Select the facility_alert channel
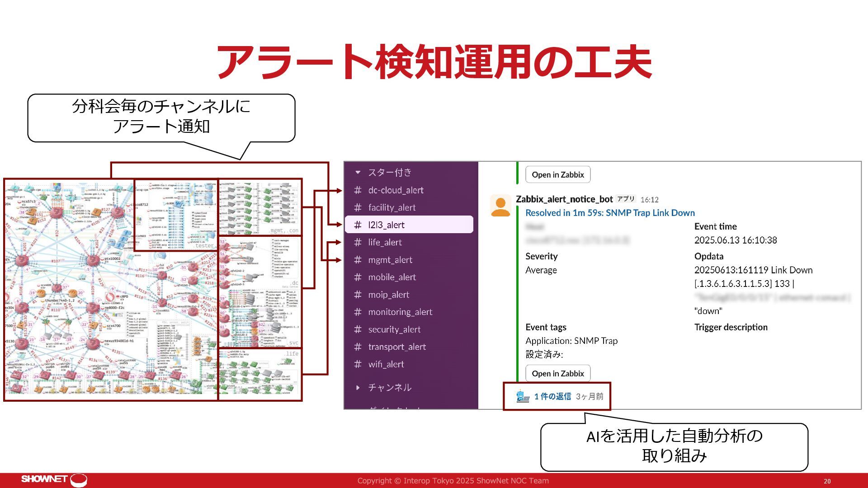 pyautogui.click(x=392, y=207)
